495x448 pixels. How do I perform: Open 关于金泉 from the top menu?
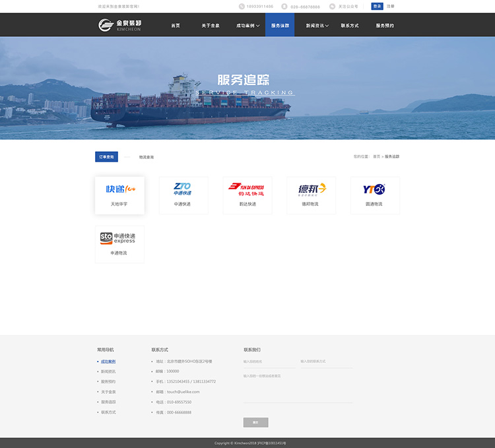coord(211,26)
